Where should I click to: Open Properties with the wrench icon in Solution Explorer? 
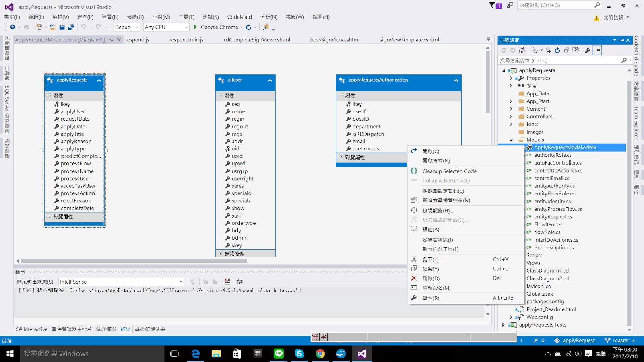click(588, 50)
